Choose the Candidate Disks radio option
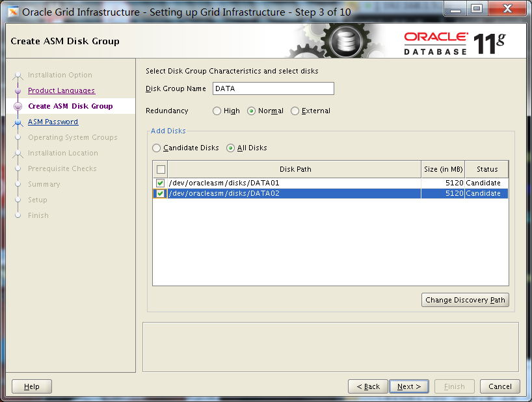This screenshot has width=532, height=402. (x=156, y=148)
